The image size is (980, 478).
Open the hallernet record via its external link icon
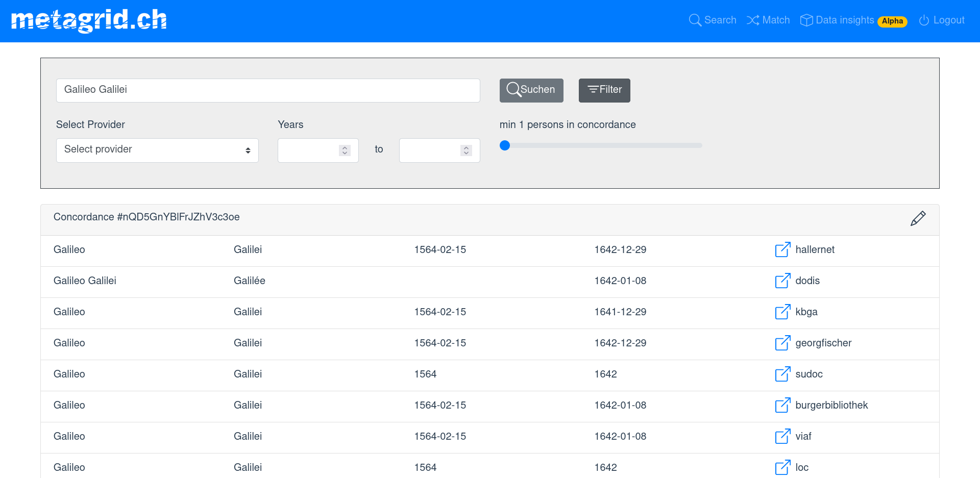click(x=782, y=250)
